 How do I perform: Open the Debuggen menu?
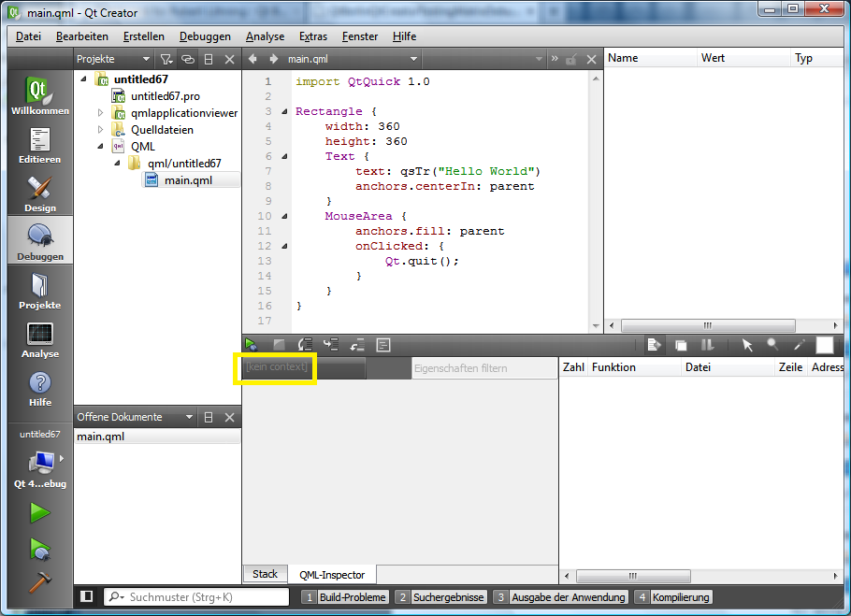(205, 36)
